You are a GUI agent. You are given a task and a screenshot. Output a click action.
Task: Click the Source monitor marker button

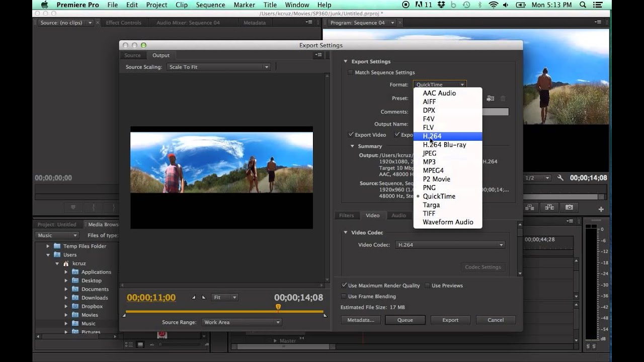73,207
